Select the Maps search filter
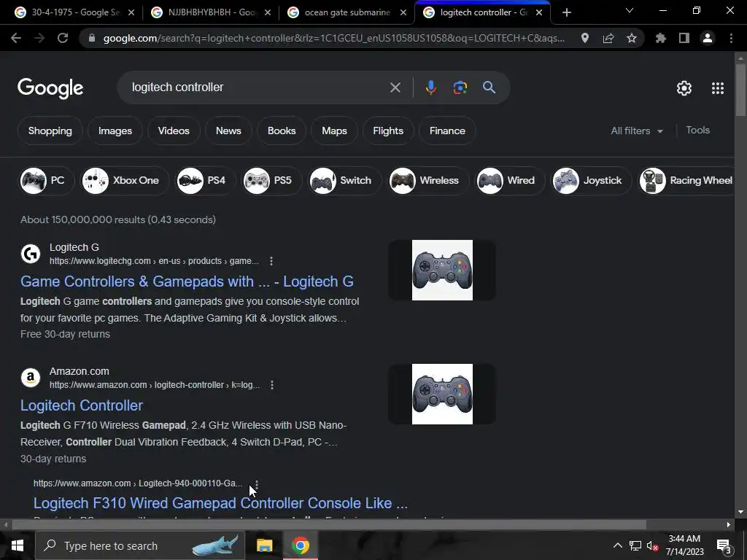 point(334,131)
